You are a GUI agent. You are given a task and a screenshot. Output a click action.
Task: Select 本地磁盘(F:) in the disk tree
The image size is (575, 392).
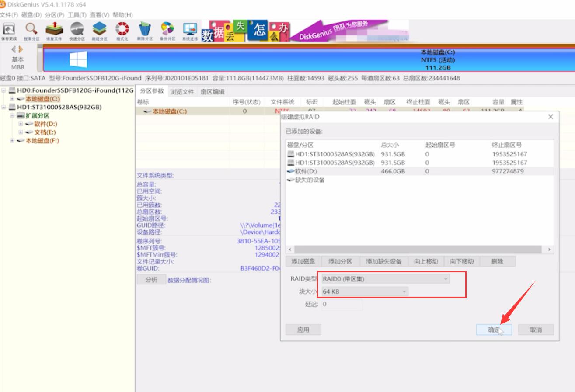(x=42, y=141)
